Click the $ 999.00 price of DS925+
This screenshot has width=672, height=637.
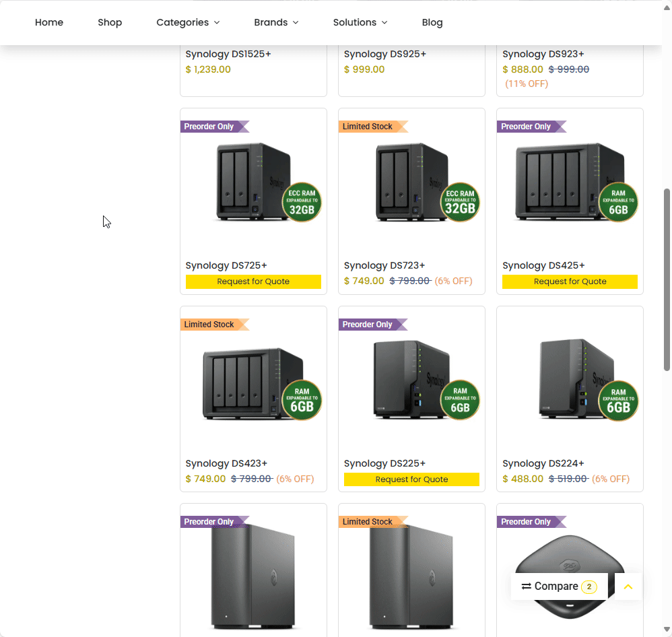[x=364, y=69]
